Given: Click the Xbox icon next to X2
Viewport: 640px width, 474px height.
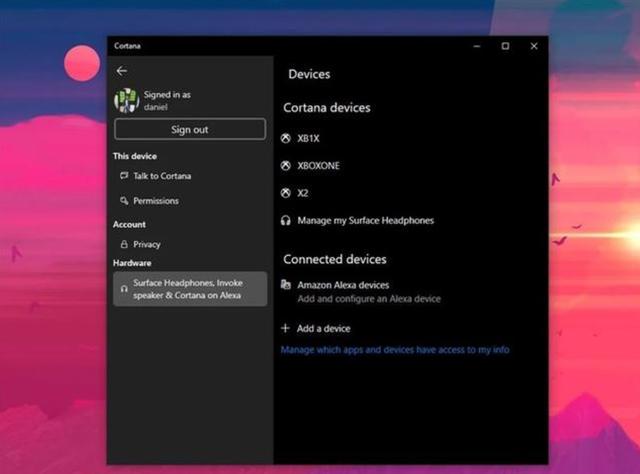Looking at the screenshot, I should pyautogui.click(x=286, y=193).
